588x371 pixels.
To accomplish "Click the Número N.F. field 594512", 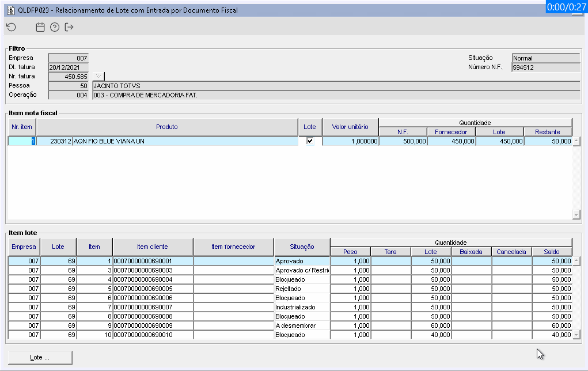I will point(545,67).
